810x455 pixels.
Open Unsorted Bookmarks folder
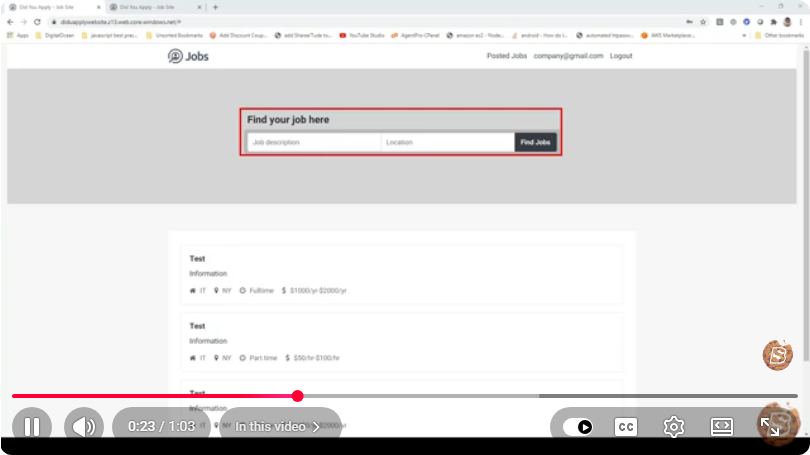pyautogui.click(x=175, y=36)
